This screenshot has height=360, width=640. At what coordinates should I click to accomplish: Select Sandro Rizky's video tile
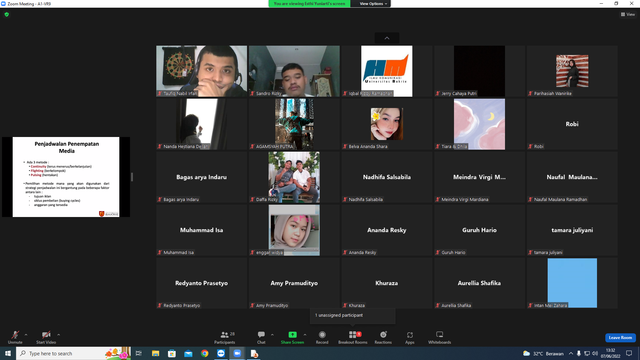(294, 71)
